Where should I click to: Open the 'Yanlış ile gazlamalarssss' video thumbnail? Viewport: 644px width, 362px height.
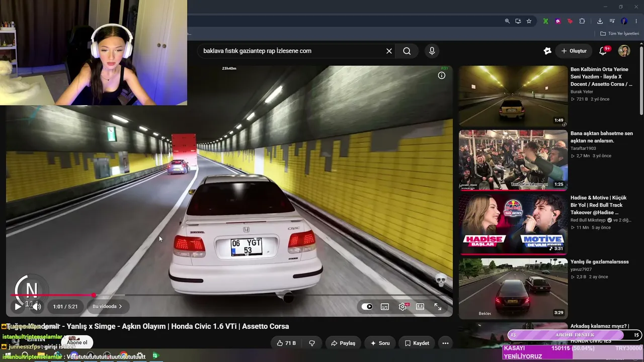point(513,289)
